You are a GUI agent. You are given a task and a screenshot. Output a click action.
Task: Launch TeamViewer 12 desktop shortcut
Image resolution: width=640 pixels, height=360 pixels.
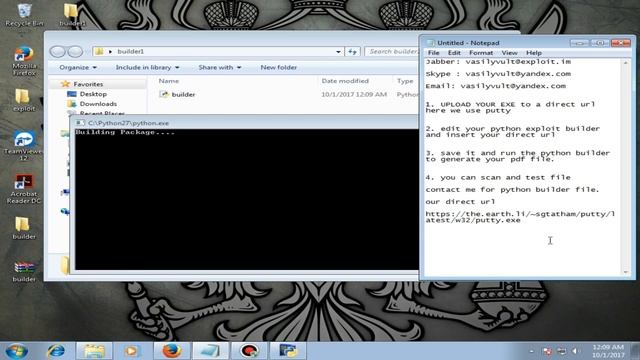(x=23, y=146)
